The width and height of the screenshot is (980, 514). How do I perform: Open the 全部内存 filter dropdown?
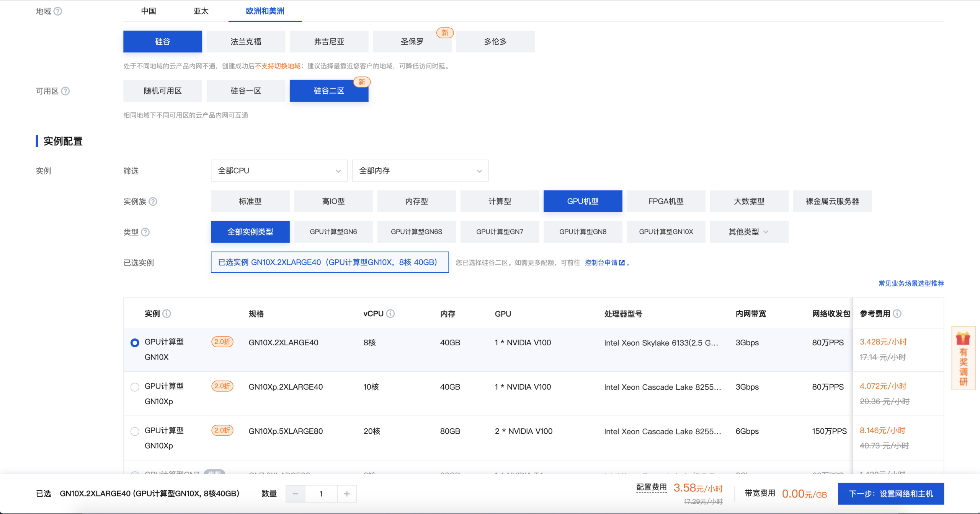[x=420, y=171]
